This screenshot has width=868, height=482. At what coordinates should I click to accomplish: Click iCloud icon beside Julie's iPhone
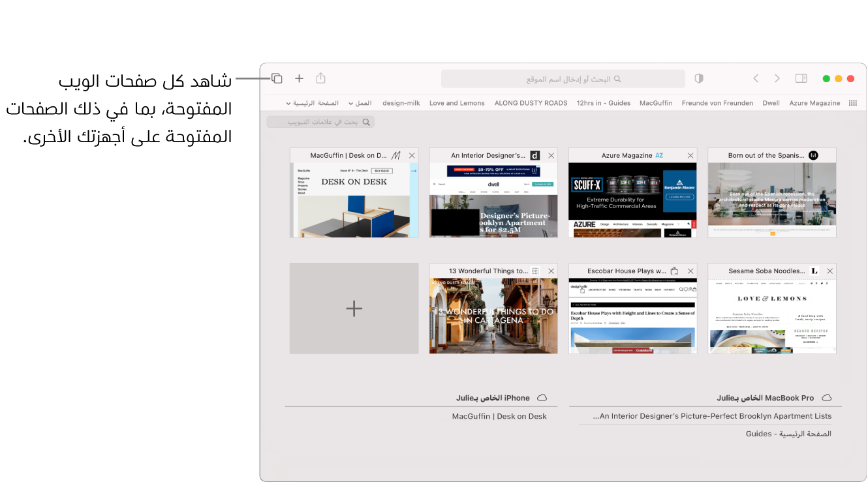(x=542, y=398)
